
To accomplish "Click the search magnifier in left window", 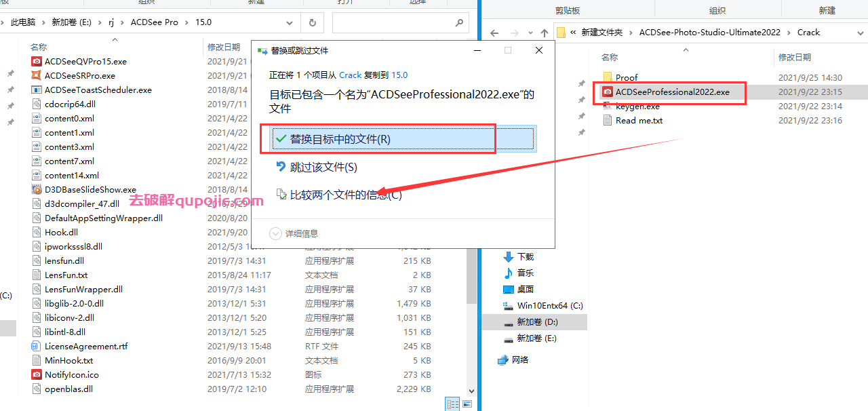I will coord(460,22).
